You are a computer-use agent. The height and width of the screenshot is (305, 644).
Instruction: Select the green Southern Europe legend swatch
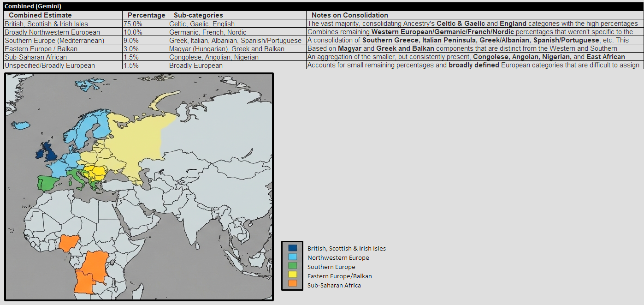click(x=292, y=267)
